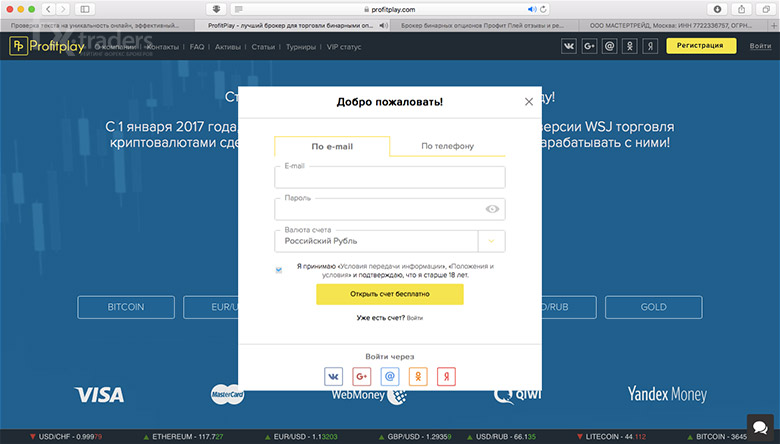This screenshot has width=780, height=444.
Task: Click the USD/CHF ticker entry
Action: click(x=66, y=437)
